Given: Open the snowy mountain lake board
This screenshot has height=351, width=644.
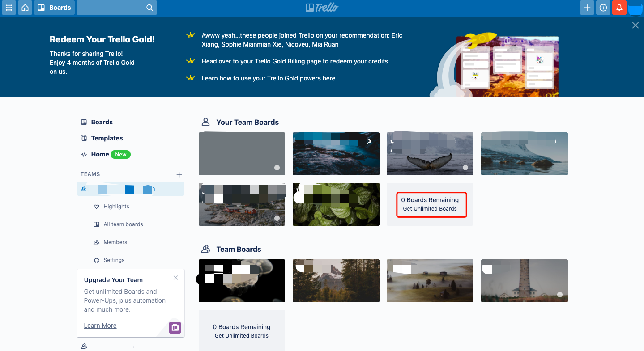Looking at the screenshot, I should 525,154.
